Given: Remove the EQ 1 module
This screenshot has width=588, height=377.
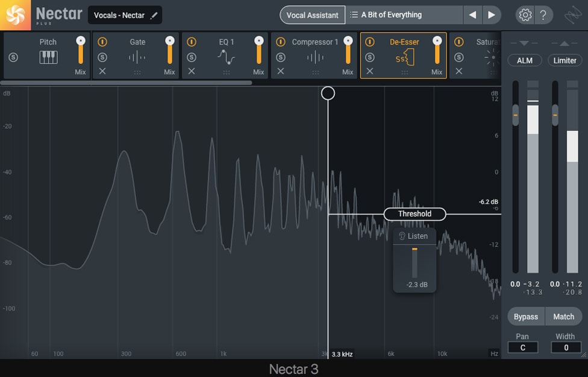Looking at the screenshot, I should 191,71.
